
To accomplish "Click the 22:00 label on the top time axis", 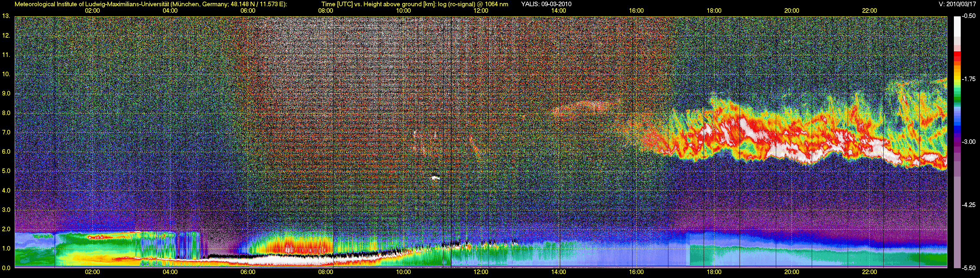I will click(x=869, y=11).
